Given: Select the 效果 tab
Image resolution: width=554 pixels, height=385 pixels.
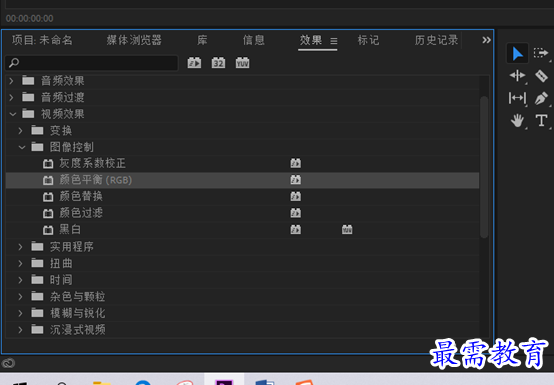Looking at the screenshot, I should pos(311,40).
